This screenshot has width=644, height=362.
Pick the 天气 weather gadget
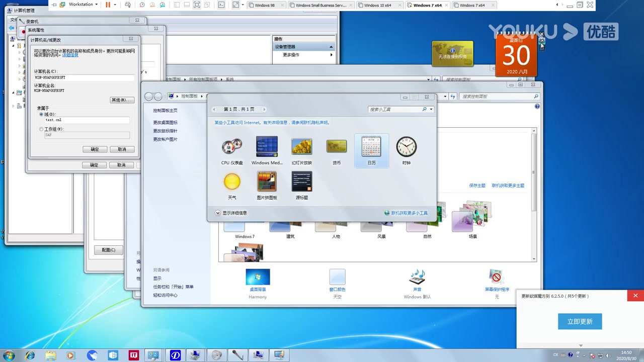(232, 186)
